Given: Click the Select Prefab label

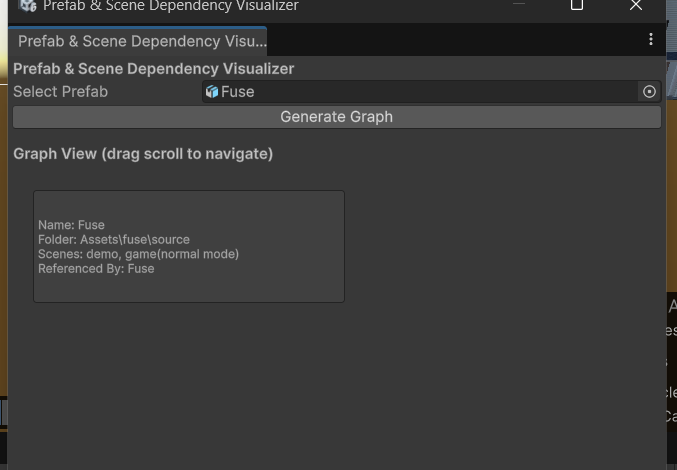Looking at the screenshot, I should (61, 92).
